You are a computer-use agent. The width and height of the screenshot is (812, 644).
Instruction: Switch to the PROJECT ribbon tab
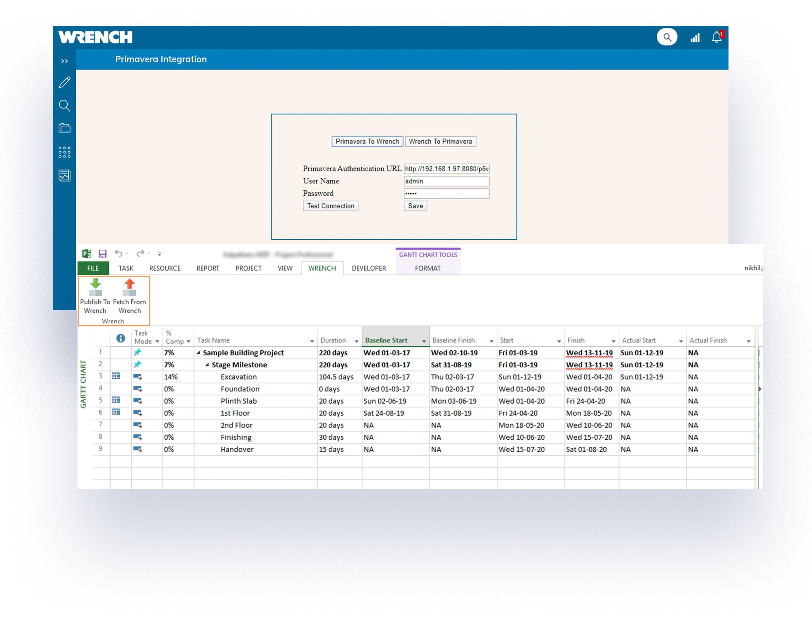point(248,269)
